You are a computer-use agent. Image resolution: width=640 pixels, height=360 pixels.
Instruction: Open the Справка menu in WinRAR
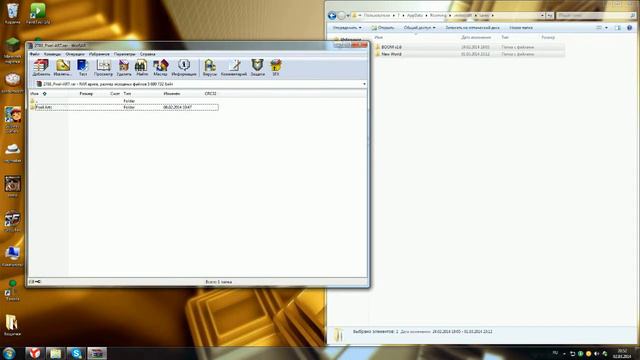click(x=147, y=54)
